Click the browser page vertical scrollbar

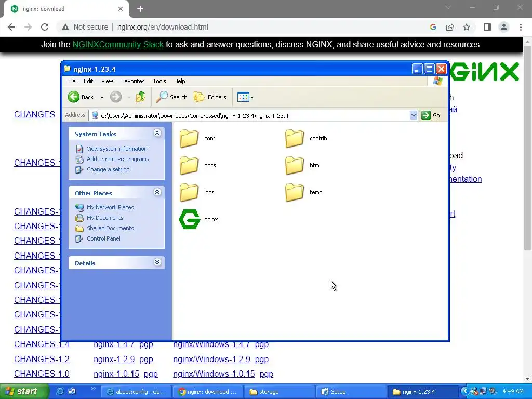527,148
